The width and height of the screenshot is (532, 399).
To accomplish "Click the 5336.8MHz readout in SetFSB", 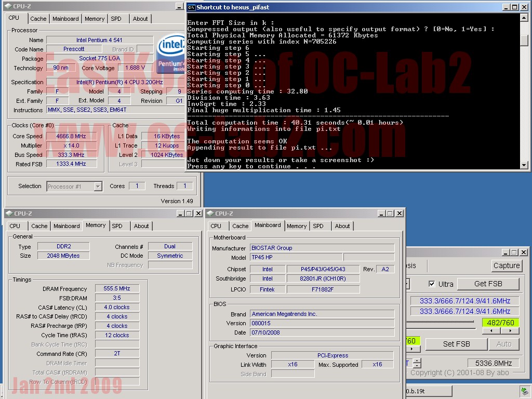I will point(494,363).
